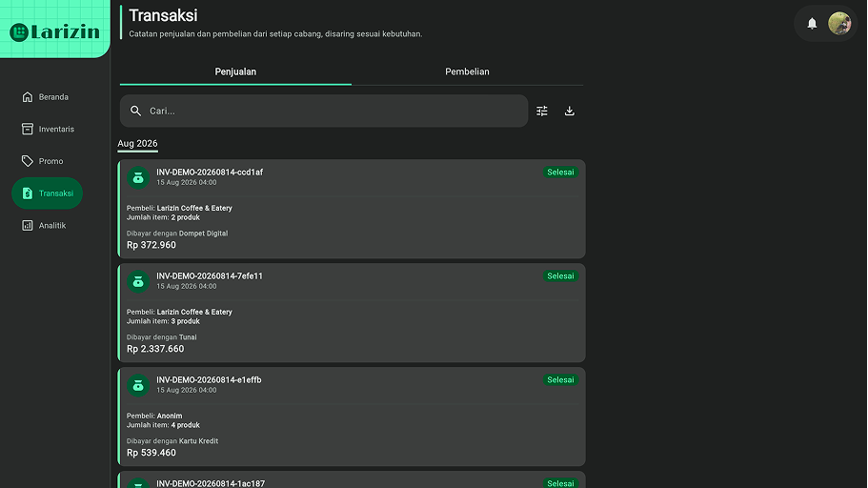
Task: Click Selesai badge on invoice 7efe11
Action: [560, 275]
